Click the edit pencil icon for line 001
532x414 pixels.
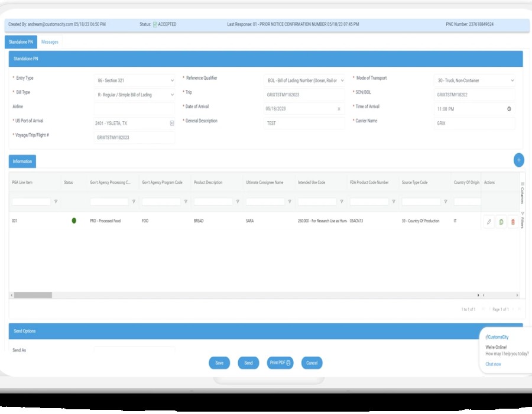click(489, 222)
